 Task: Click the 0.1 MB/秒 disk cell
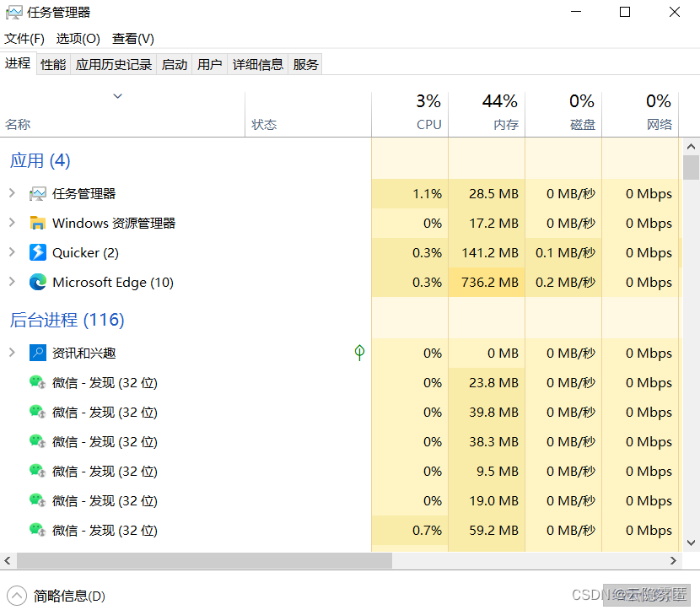[563, 253]
